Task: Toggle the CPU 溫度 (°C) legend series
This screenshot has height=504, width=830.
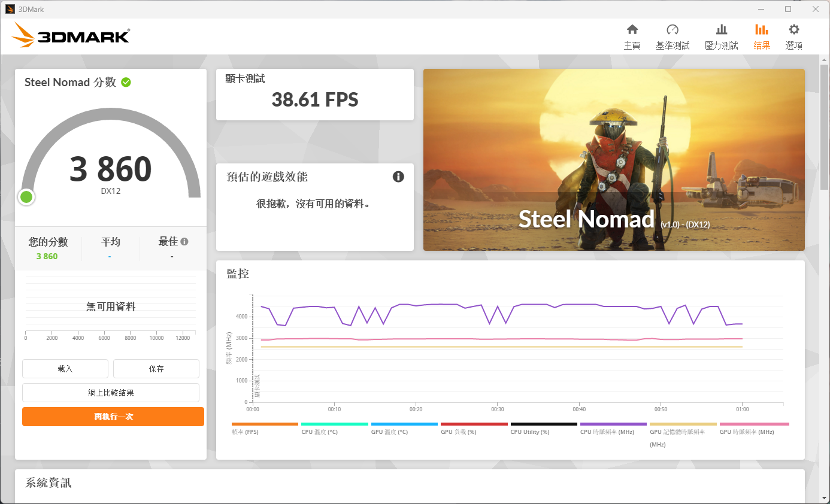Action: click(x=334, y=429)
